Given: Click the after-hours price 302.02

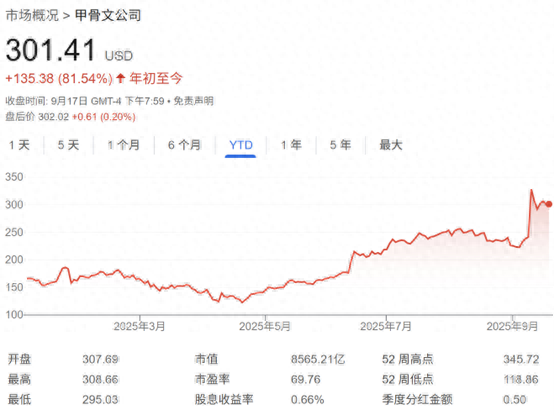Looking at the screenshot, I should 53,117.
